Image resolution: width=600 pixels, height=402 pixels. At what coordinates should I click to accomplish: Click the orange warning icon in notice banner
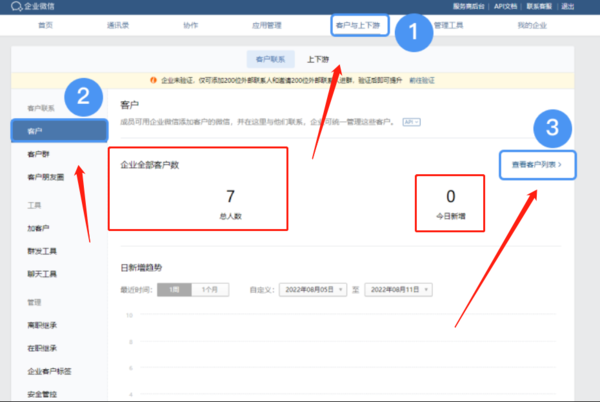click(154, 79)
